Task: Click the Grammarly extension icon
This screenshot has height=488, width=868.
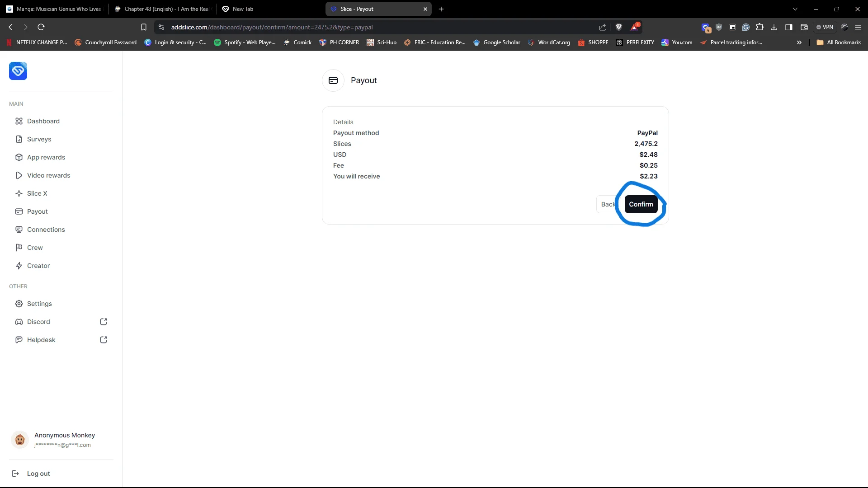Action: point(746,27)
